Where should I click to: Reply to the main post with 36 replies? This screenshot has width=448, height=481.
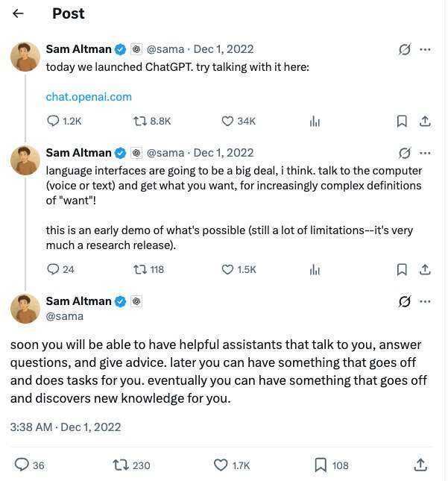tap(22, 465)
